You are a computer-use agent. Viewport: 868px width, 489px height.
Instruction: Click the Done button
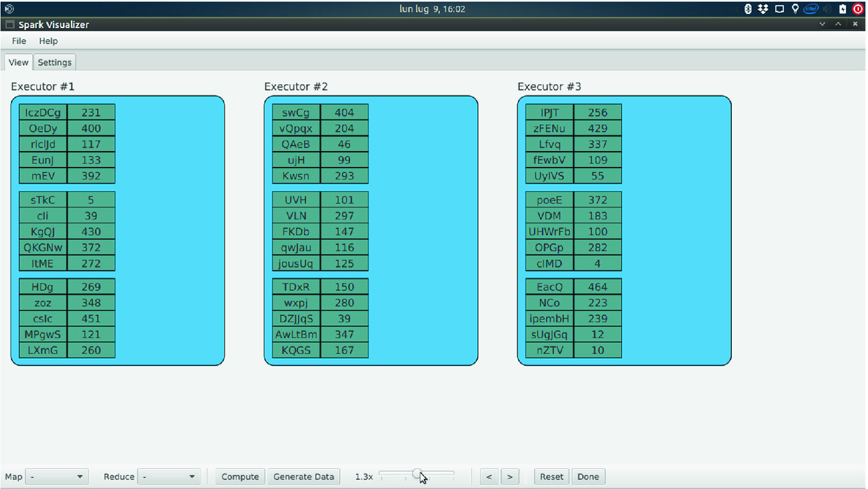588,477
